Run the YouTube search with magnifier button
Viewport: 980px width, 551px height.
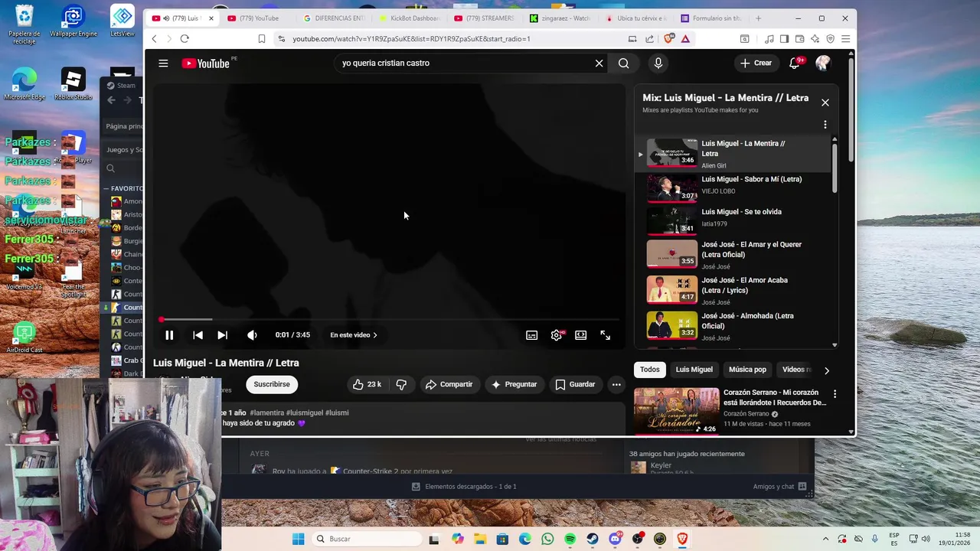pos(623,64)
